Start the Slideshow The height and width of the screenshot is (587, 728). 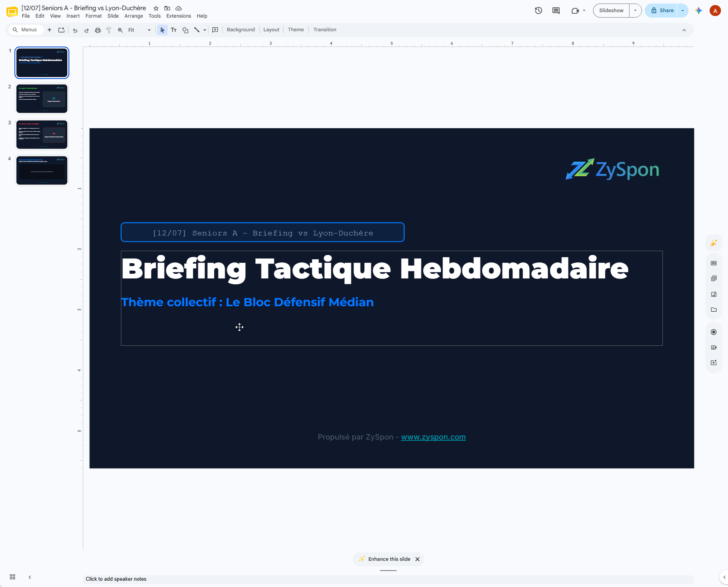611,11
